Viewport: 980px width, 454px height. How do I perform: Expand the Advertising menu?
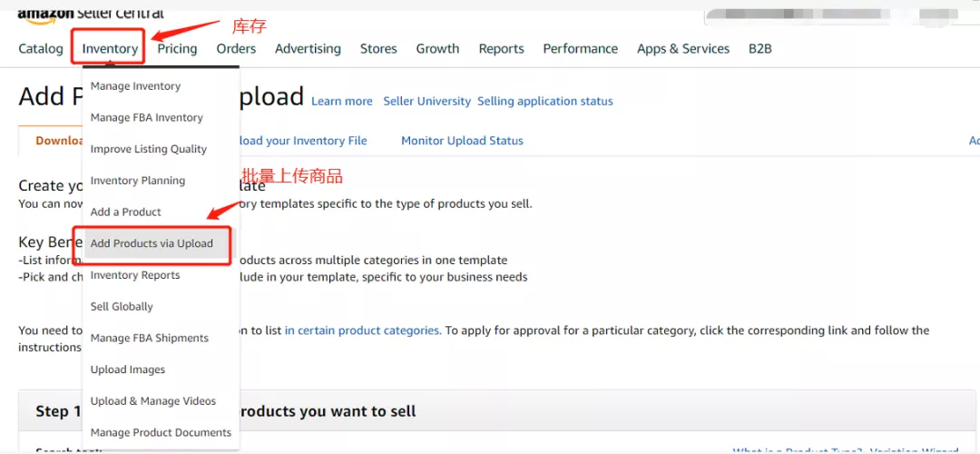tap(308, 49)
